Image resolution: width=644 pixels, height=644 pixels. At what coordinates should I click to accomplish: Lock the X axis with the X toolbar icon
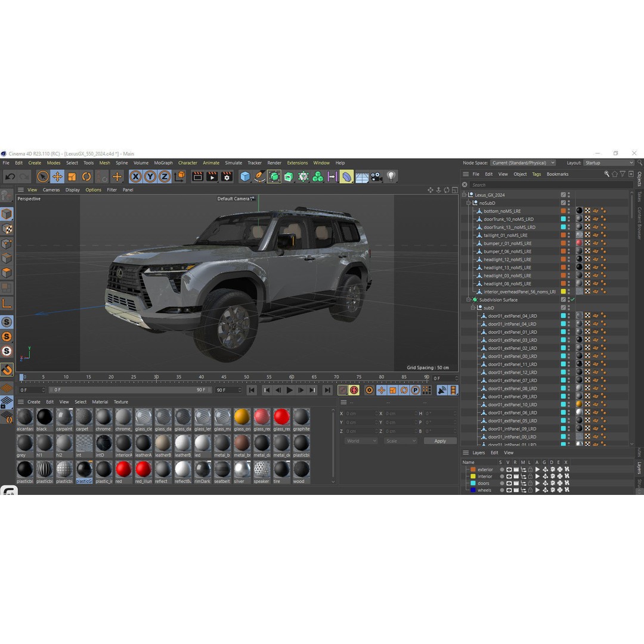(135, 177)
